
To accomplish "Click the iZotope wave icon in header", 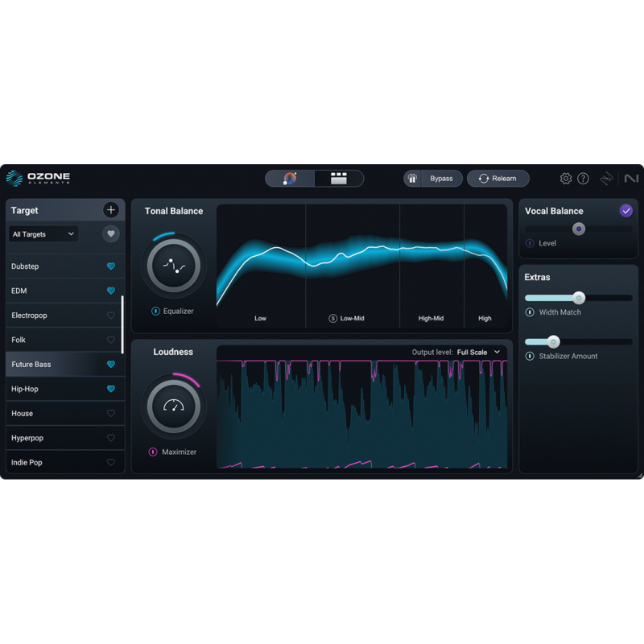I will pyautogui.click(x=606, y=178).
